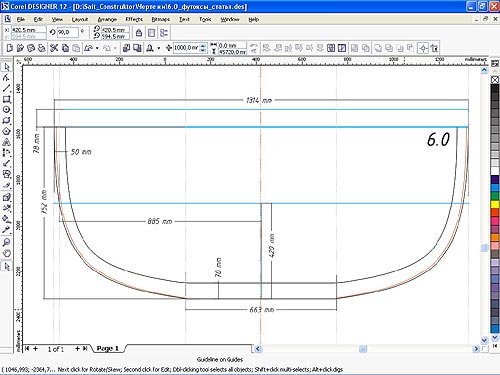Select the Shape edit tool in toolbox

coord(7,78)
